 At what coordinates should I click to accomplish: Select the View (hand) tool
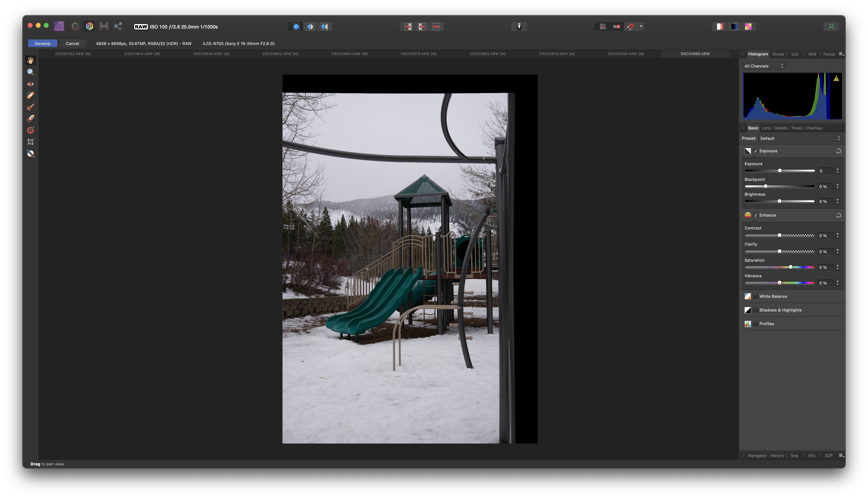tap(30, 60)
